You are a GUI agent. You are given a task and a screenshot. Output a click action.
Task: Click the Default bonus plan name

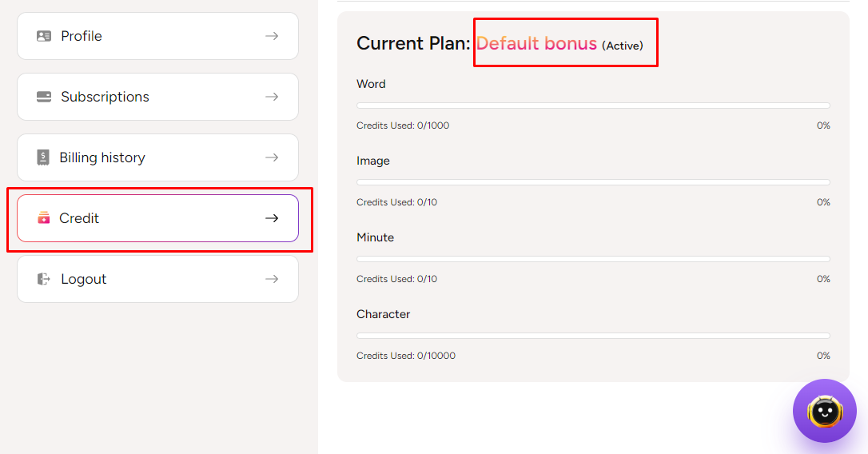(x=536, y=43)
